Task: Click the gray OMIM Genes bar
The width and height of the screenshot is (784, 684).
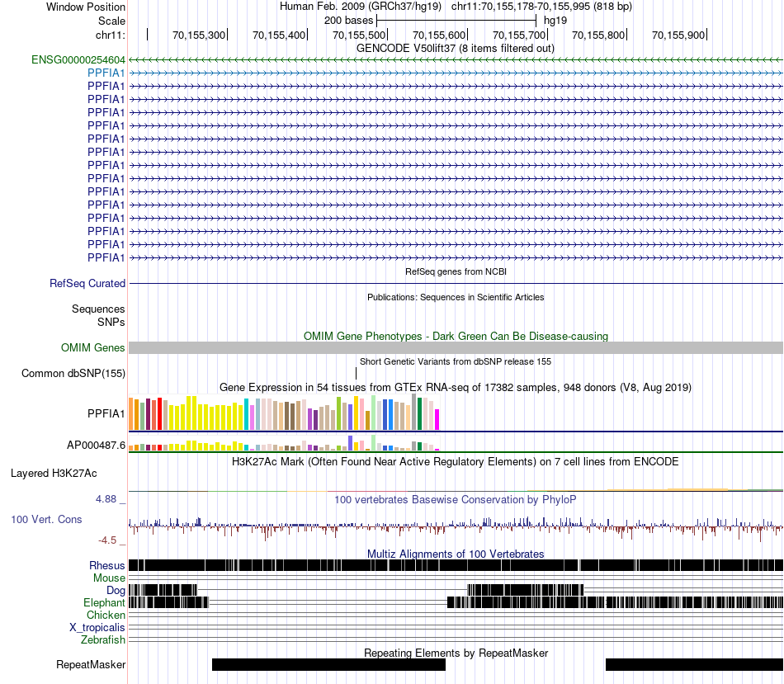Action: pyautogui.click(x=456, y=348)
